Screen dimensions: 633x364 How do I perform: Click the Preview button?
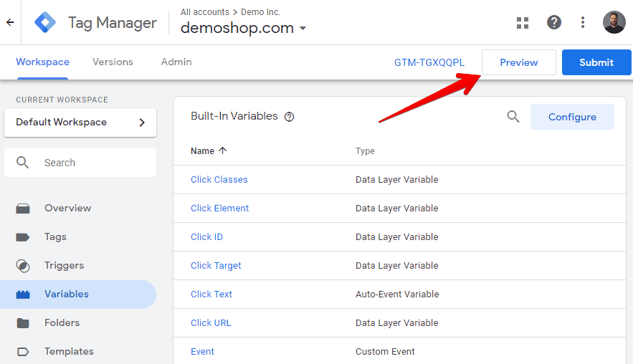519,62
